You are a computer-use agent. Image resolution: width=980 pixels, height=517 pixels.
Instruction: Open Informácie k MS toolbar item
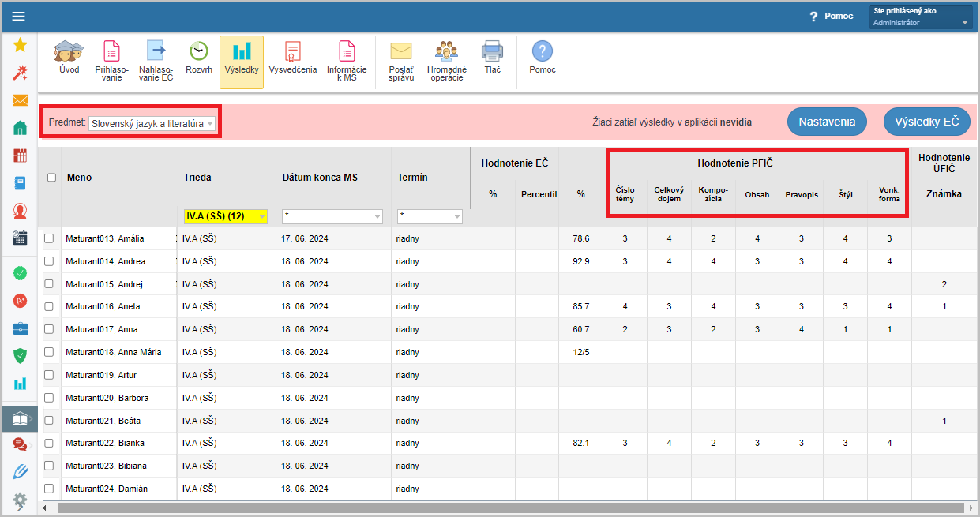pyautogui.click(x=347, y=62)
